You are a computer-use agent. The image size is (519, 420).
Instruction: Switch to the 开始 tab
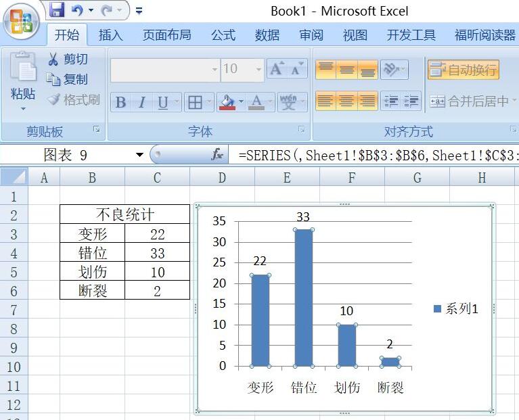[x=67, y=34]
